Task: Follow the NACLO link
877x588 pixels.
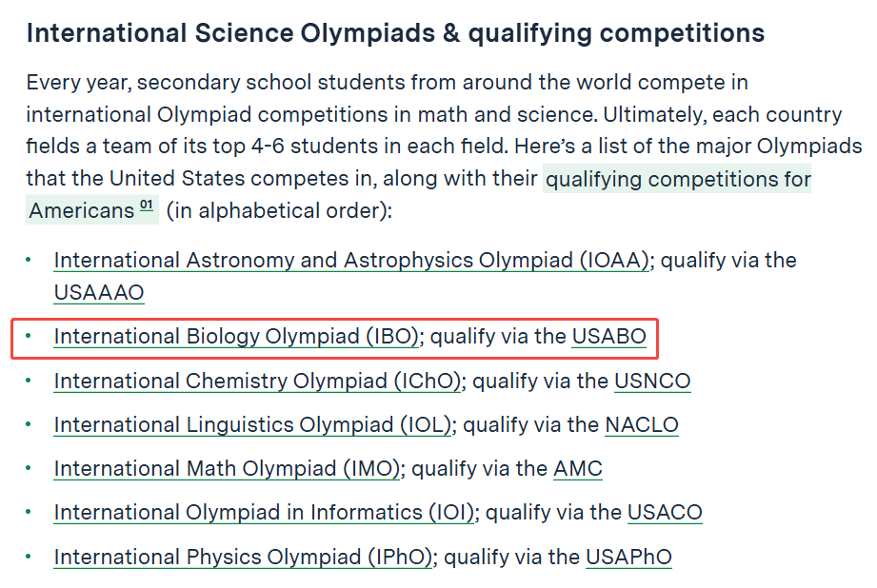Action: coord(642,424)
